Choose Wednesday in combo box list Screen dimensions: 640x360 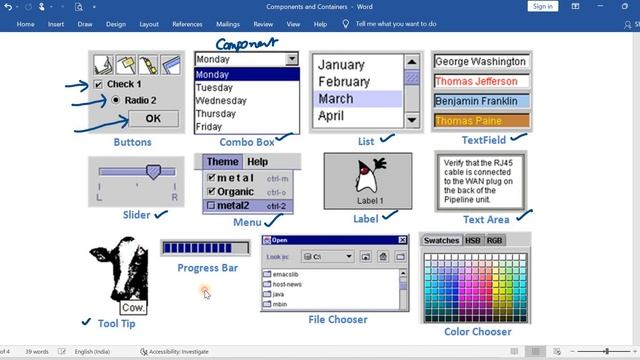pos(247,101)
